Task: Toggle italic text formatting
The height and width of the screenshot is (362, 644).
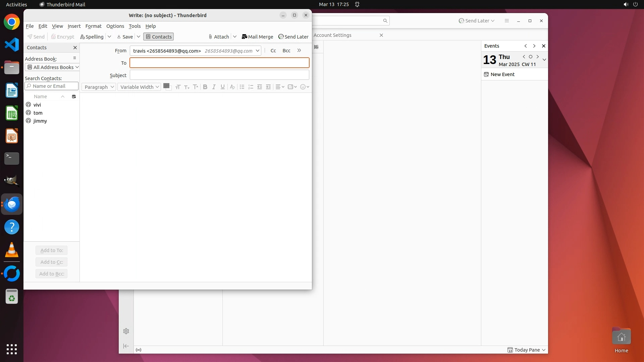Action: tap(214, 87)
